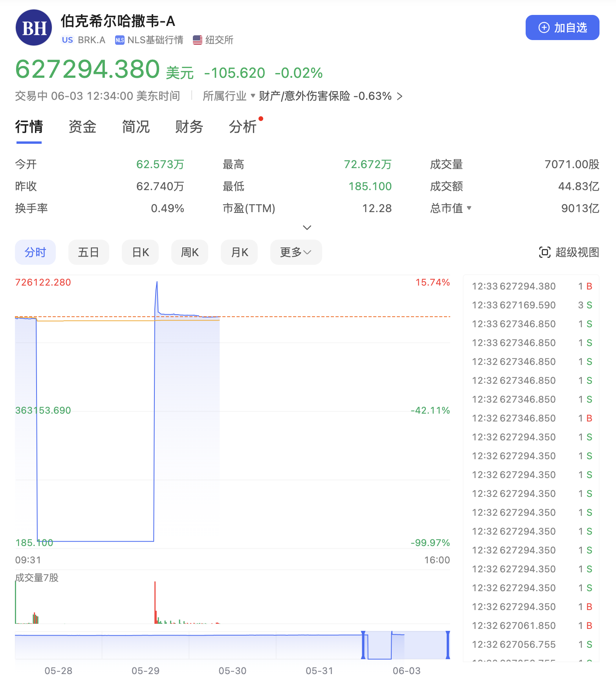Switch to the 简况 tab

click(136, 127)
